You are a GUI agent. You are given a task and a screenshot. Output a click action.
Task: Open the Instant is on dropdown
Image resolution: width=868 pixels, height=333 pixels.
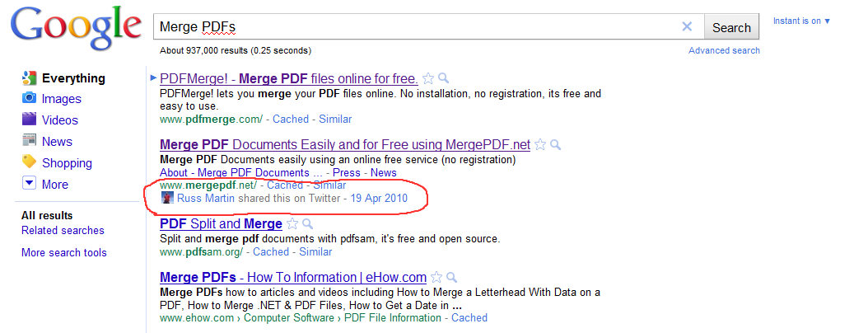[x=801, y=21]
